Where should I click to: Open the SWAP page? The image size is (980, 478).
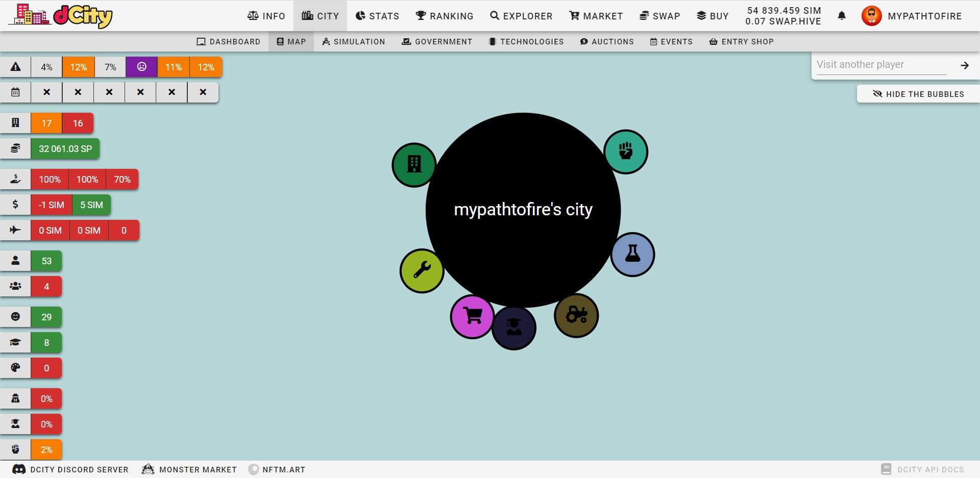pos(659,16)
